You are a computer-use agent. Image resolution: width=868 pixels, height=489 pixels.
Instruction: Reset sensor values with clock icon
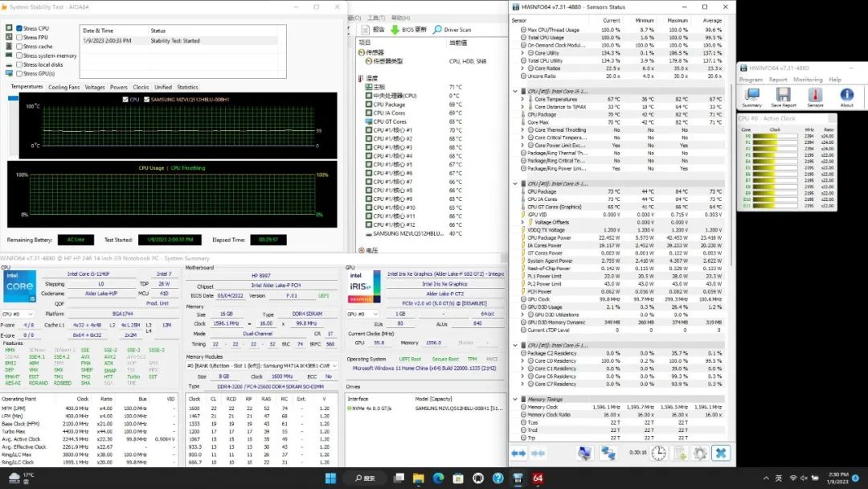point(658,454)
